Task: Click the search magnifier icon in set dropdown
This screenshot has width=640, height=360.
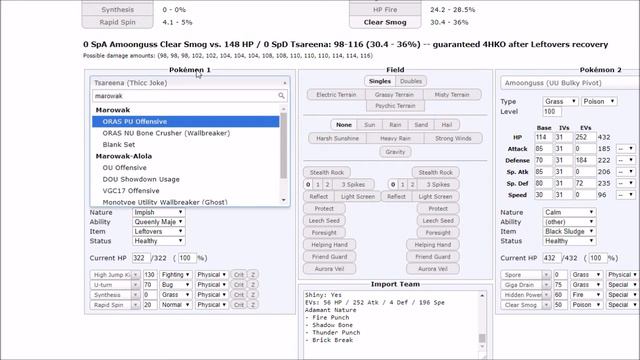Action: [x=281, y=96]
